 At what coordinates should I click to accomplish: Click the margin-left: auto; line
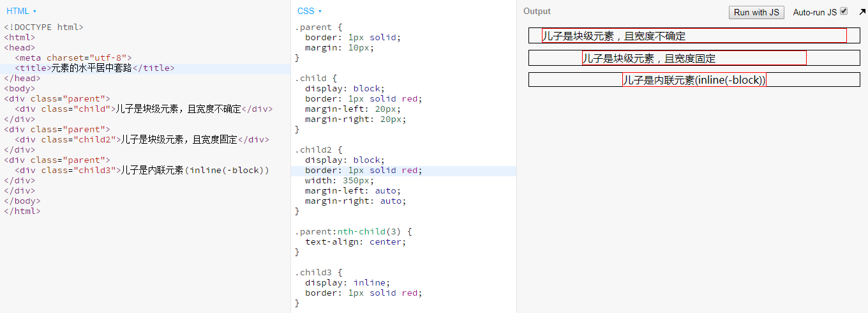tap(353, 190)
